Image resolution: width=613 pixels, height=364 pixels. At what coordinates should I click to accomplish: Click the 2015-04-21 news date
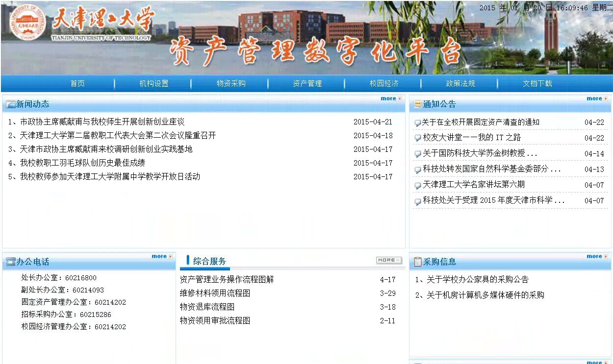373,122
